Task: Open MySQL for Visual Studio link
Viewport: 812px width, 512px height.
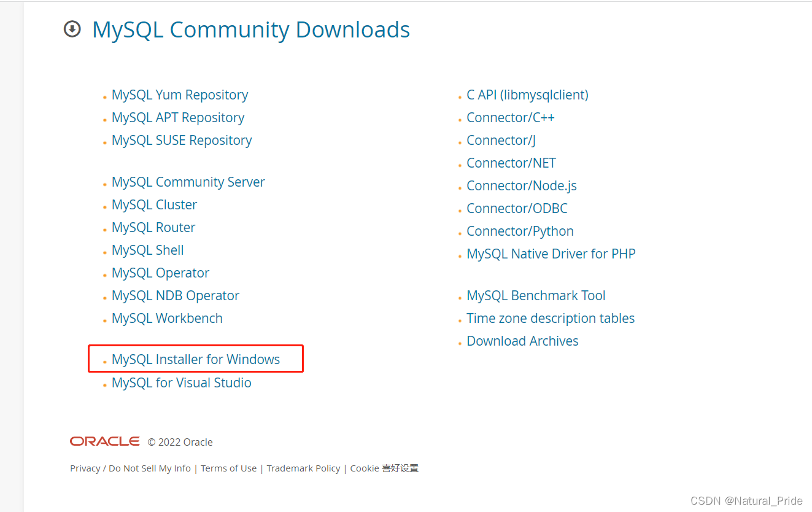Action: click(182, 383)
